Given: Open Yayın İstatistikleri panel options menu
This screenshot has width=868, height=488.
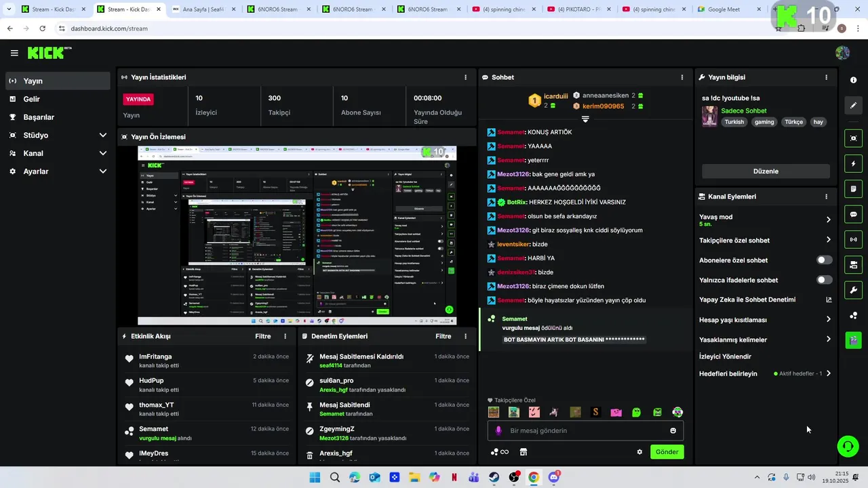Looking at the screenshot, I should point(465,77).
